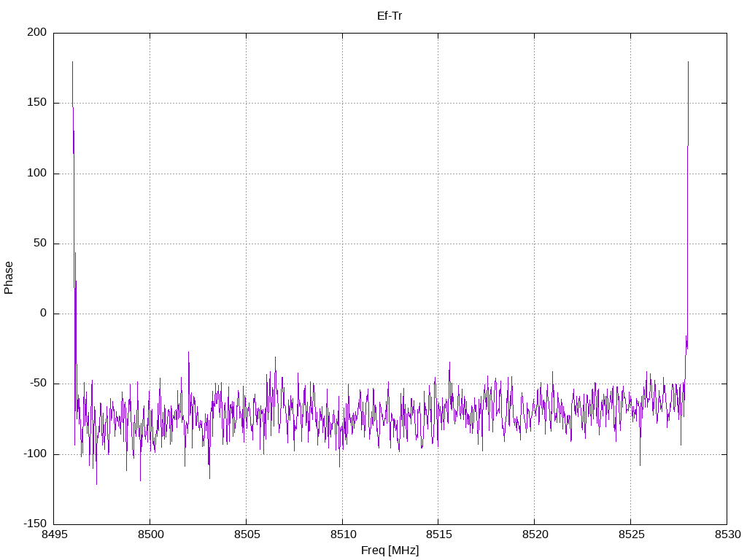Click x-axis tick label "8500"
The height and width of the screenshot is (560, 747).
(150, 534)
